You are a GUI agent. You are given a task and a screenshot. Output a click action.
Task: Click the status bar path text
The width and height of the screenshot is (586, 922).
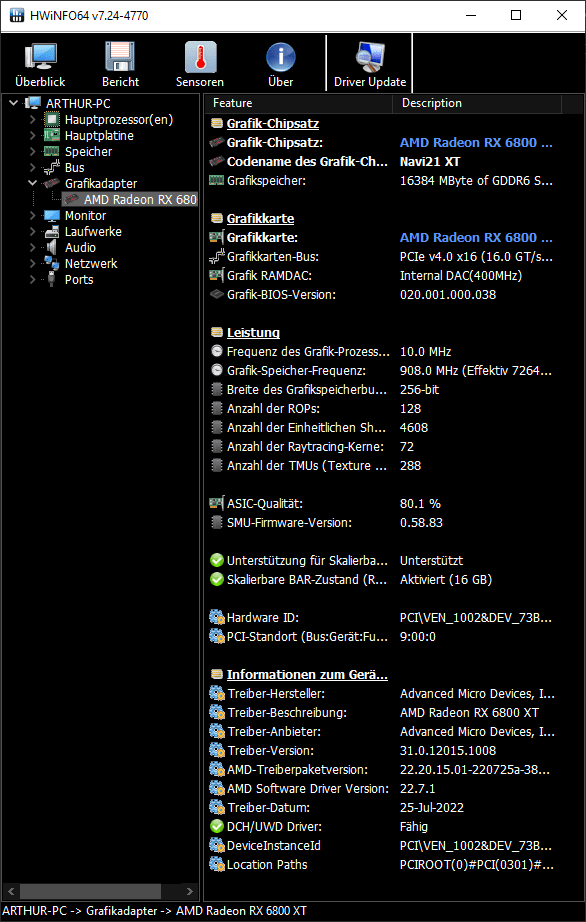pos(155,911)
